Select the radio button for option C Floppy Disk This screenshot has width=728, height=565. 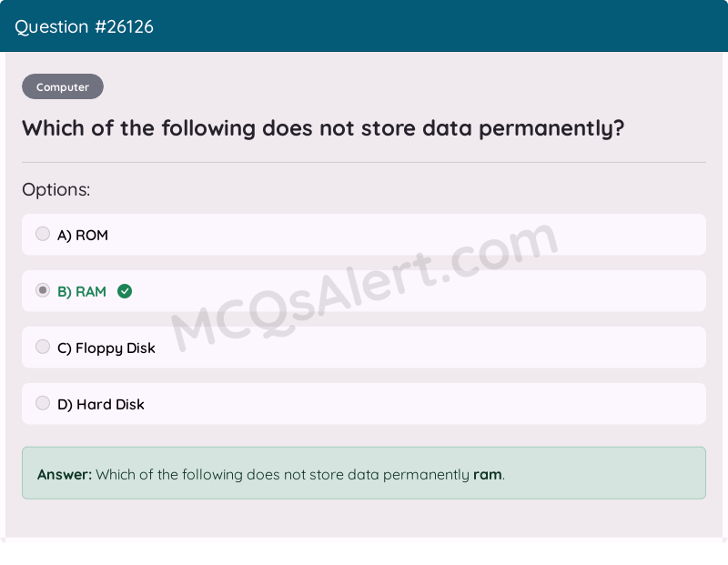43,347
